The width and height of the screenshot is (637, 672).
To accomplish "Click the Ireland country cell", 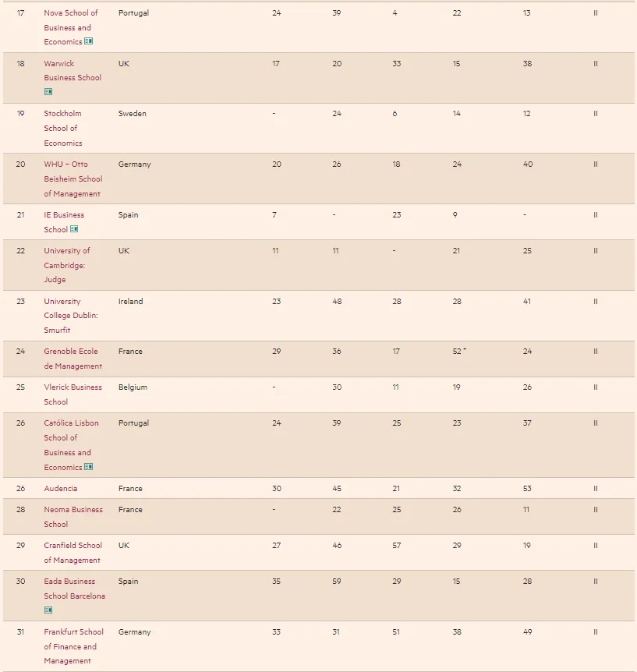I will (130, 302).
